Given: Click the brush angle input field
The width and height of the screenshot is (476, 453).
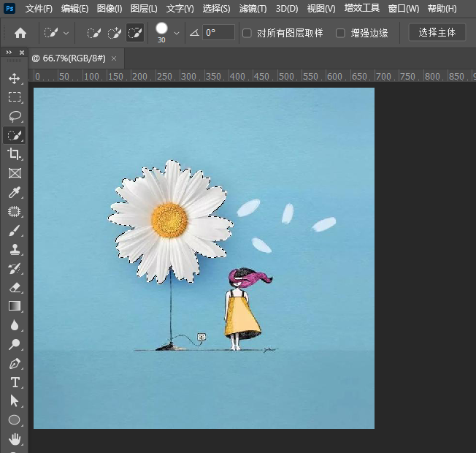Looking at the screenshot, I should click(218, 33).
